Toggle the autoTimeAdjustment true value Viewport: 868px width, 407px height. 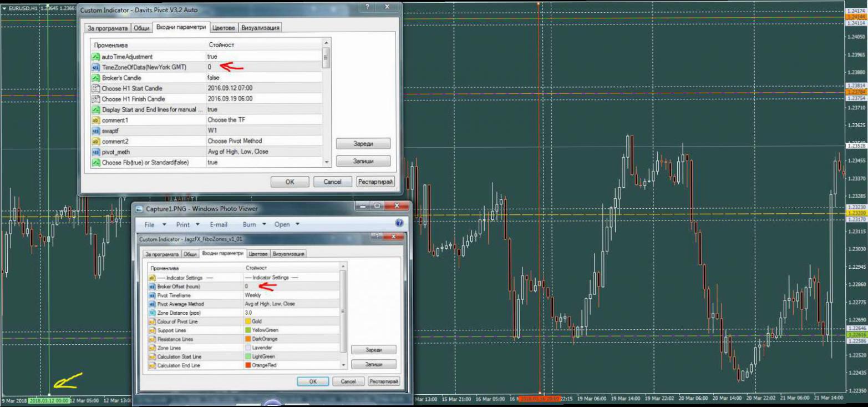pyautogui.click(x=212, y=57)
